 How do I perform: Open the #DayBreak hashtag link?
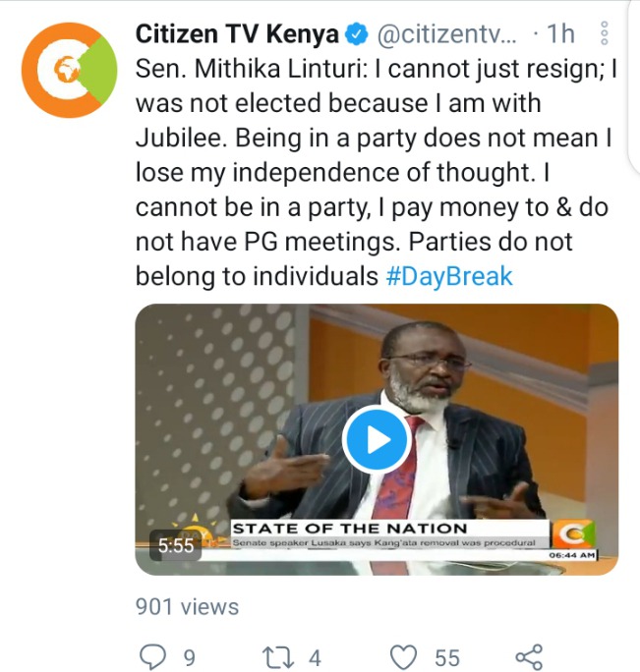click(449, 276)
